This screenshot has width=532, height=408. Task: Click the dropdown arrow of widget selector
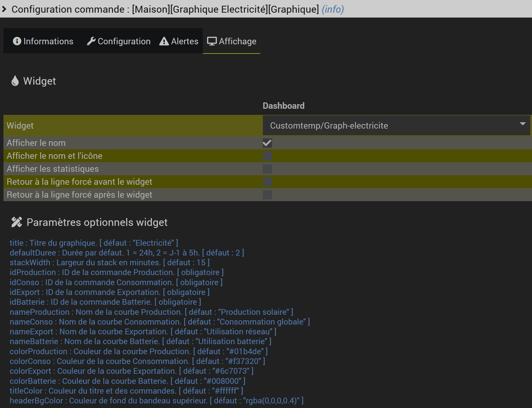[522, 124]
